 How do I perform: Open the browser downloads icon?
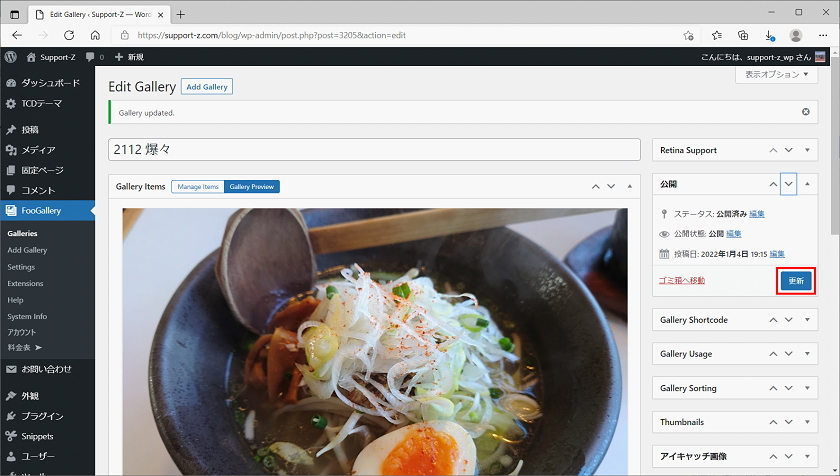coord(768,35)
